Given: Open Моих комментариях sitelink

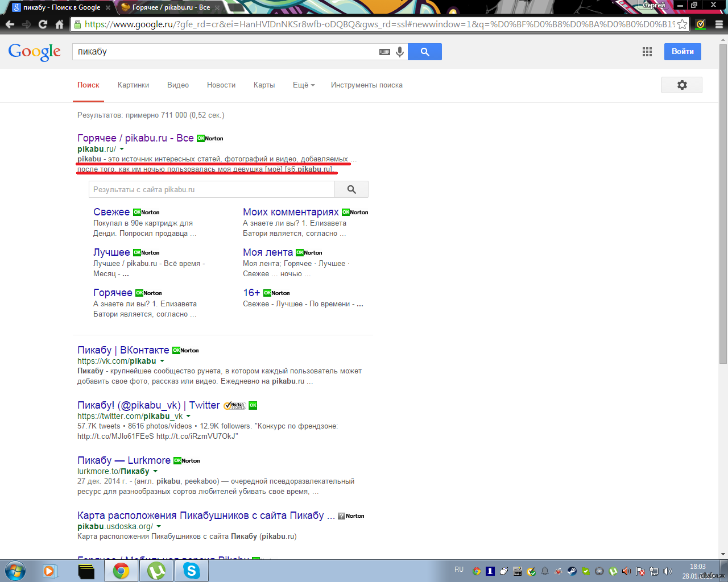Looking at the screenshot, I should (291, 212).
